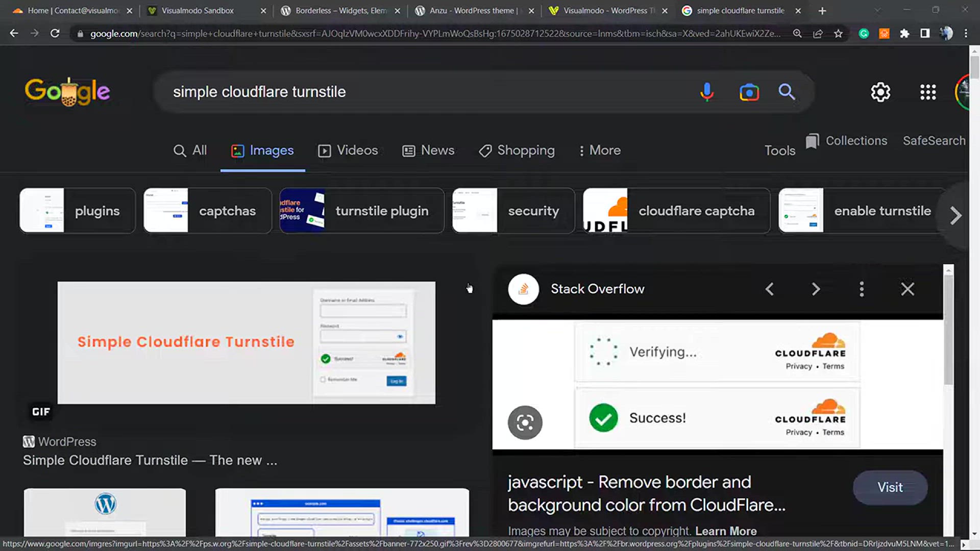
Task: Switch to the Videos tab
Action: point(348,151)
